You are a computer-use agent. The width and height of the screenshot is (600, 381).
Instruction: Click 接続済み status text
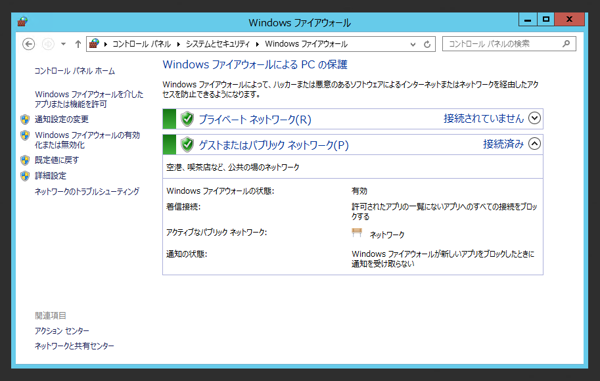click(x=503, y=144)
